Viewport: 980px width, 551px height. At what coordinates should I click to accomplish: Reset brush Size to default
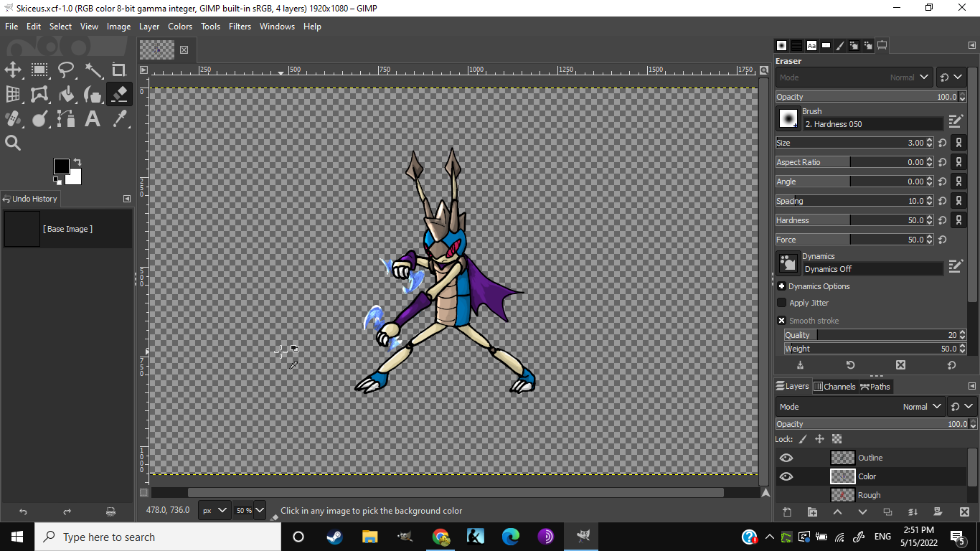point(942,143)
